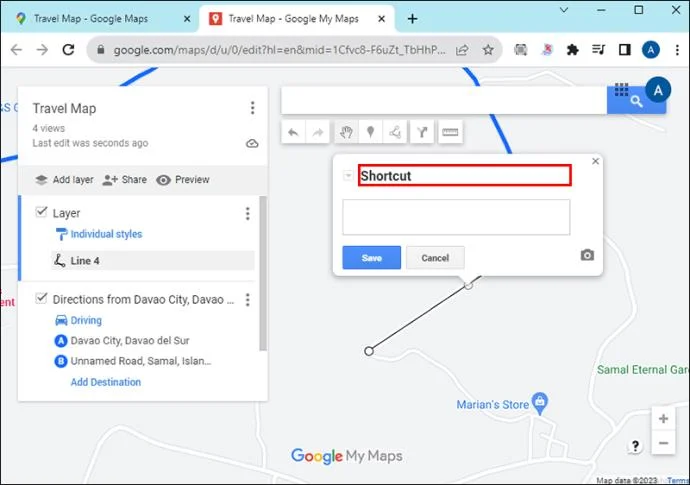The height and width of the screenshot is (485, 690).
Task: Click the blue map search button
Action: point(636,102)
